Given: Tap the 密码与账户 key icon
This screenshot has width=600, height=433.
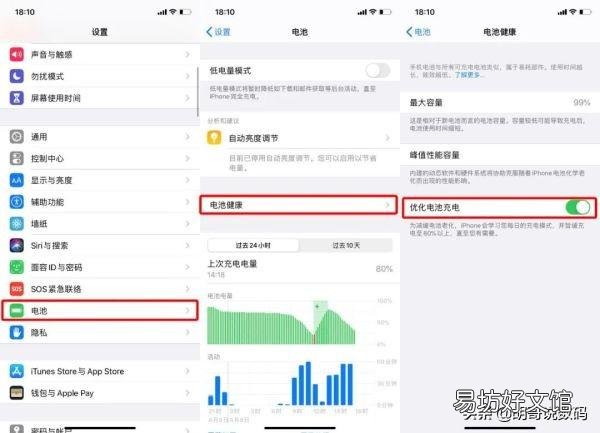Looking at the screenshot, I should [x=16, y=429].
